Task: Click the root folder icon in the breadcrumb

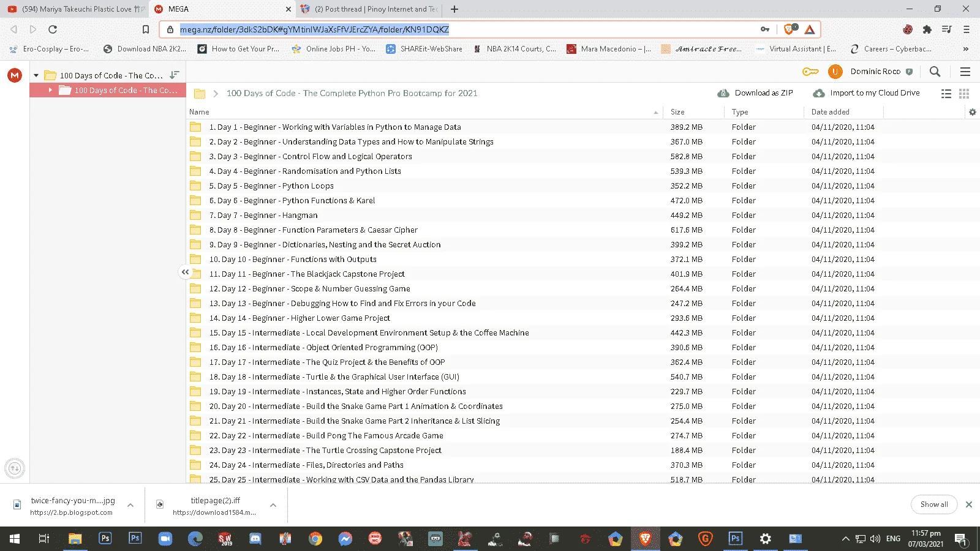Action: point(200,94)
